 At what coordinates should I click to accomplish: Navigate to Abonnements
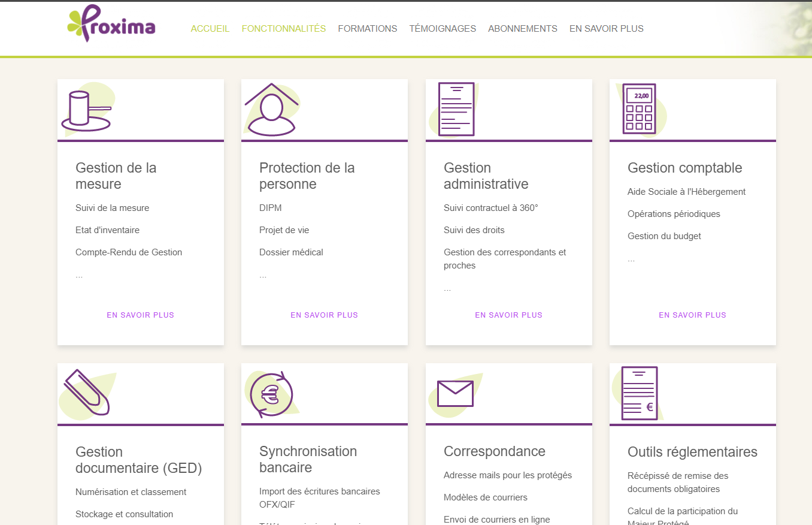[x=523, y=29]
